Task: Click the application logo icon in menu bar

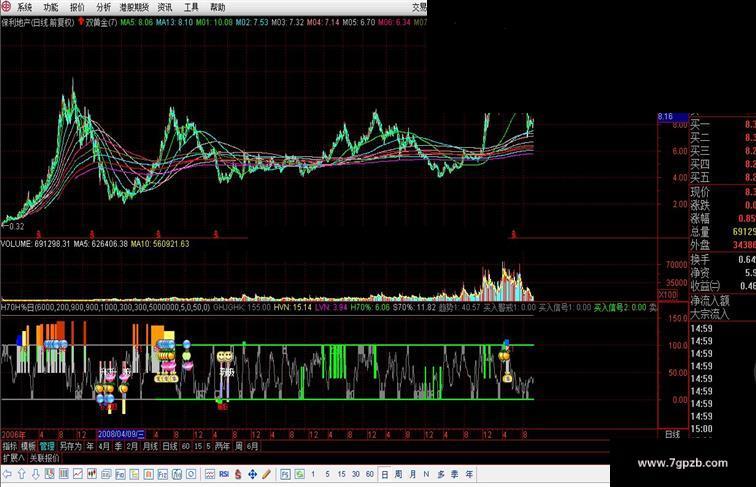Action: click(6, 7)
